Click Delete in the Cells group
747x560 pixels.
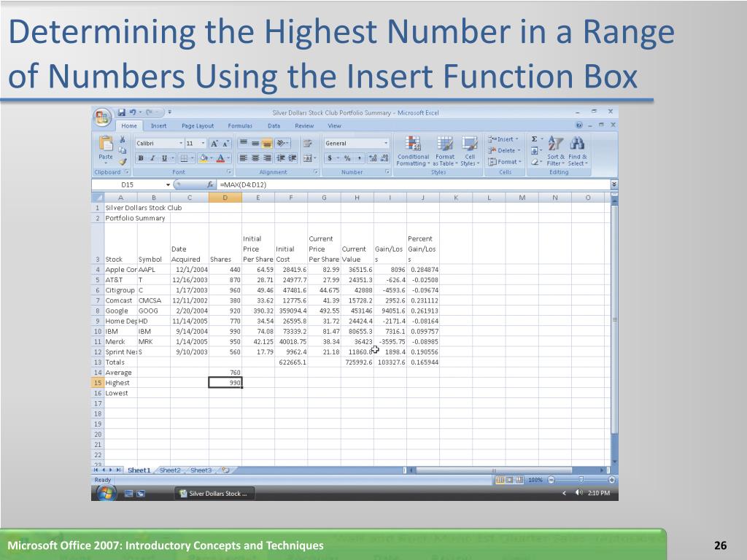click(x=505, y=150)
